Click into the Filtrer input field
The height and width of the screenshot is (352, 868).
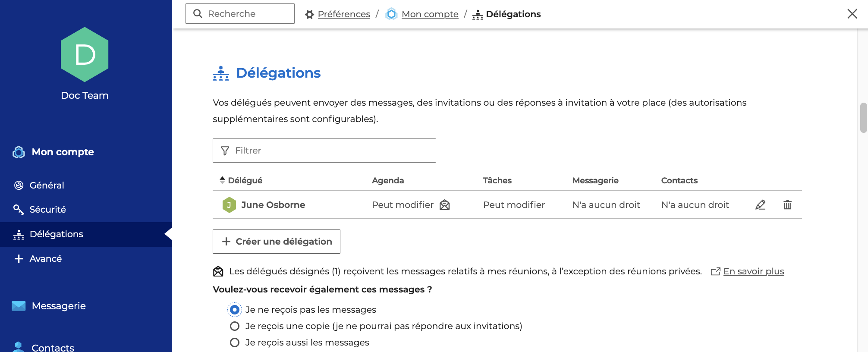(332, 151)
